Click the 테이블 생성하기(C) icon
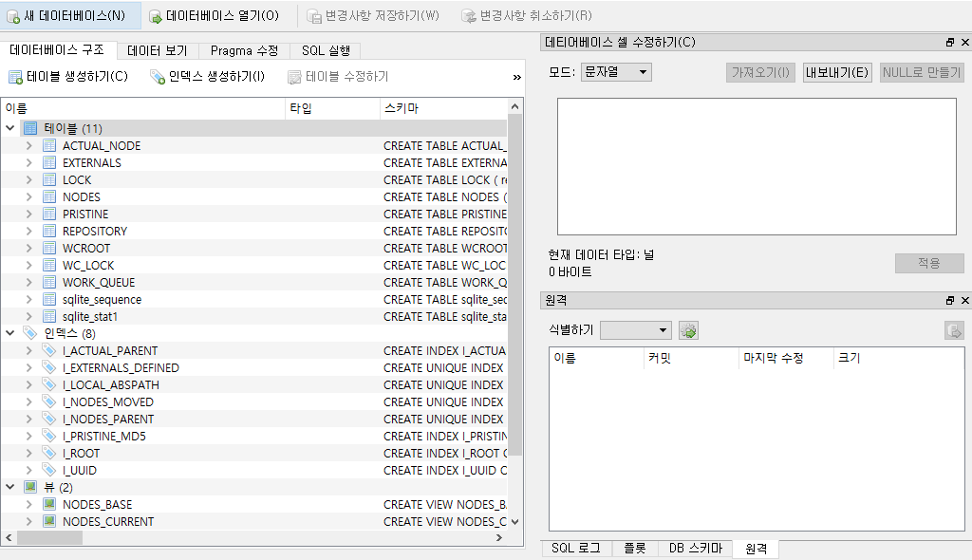This screenshot has height=560, width=972. 15,77
